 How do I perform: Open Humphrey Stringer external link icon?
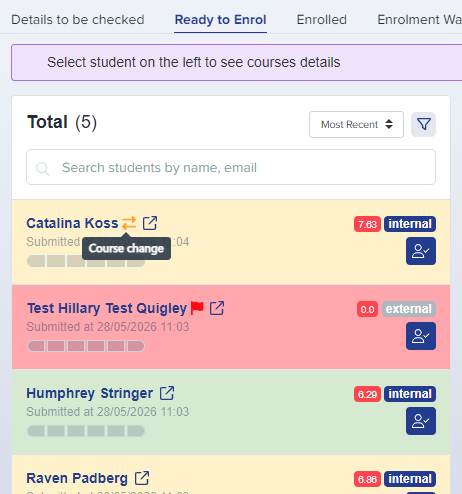167,393
